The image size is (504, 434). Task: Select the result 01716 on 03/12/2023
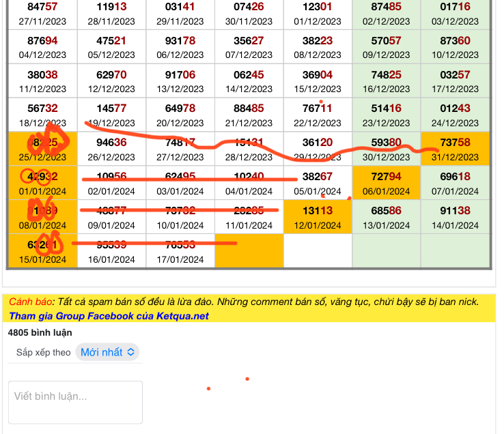456,13
